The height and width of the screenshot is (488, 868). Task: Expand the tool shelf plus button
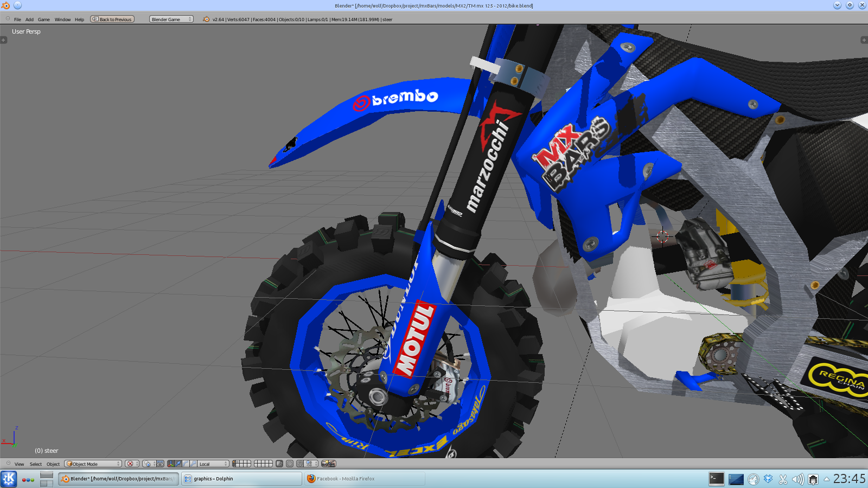(x=4, y=40)
